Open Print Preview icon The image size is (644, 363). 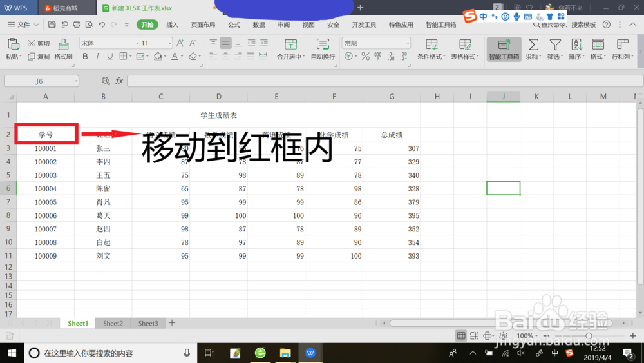click(x=89, y=25)
